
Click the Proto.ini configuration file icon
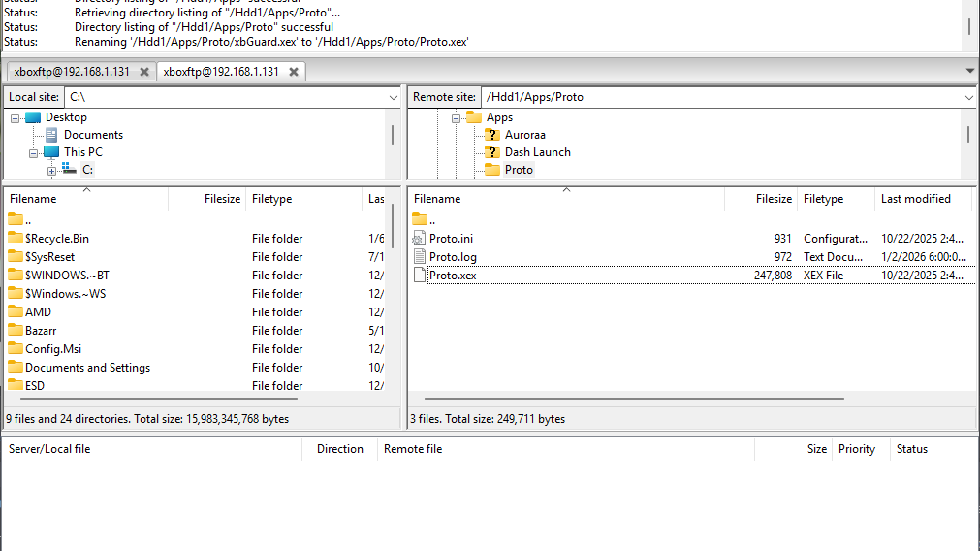tap(419, 239)
